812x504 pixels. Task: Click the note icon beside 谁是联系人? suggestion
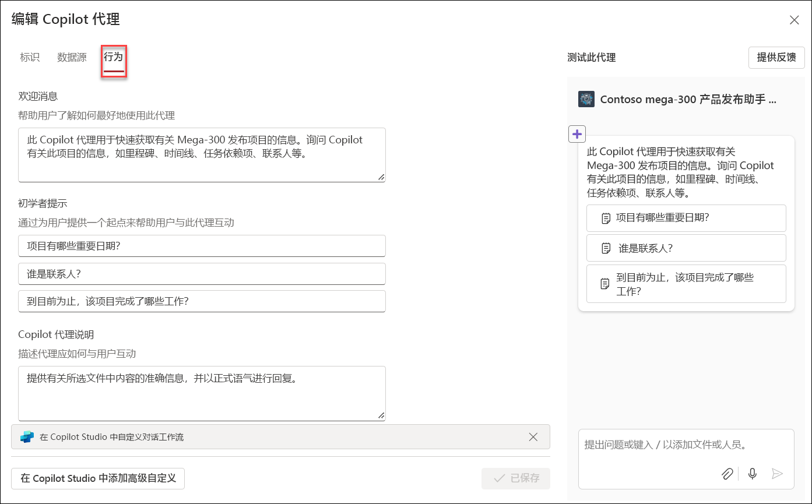pos(606,248)
